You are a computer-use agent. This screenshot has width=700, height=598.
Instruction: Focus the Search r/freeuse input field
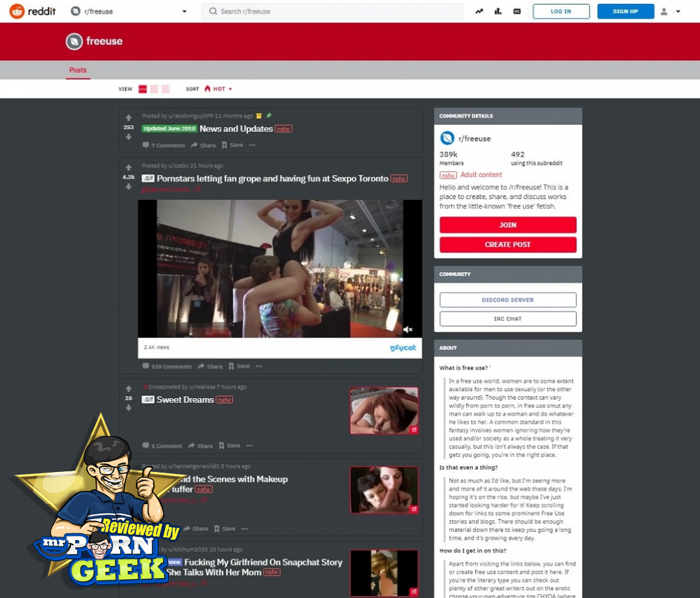pyautogui.click(x=333, y=11)
